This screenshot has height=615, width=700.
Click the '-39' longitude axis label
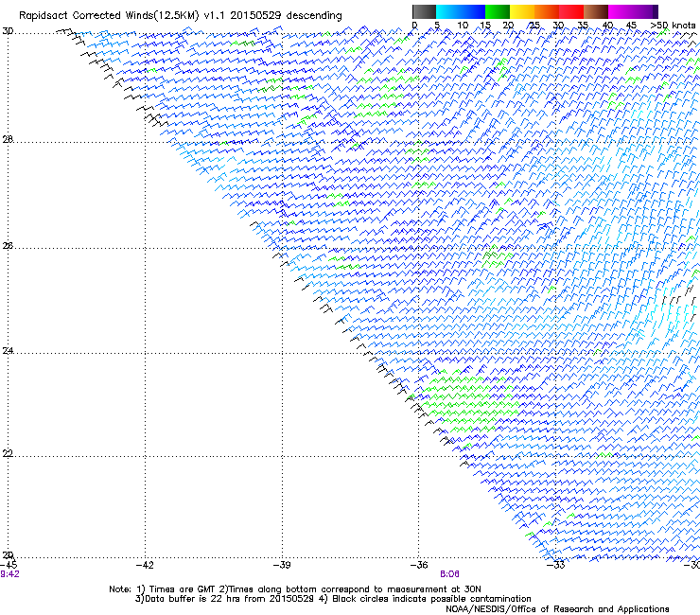point(282,565)
